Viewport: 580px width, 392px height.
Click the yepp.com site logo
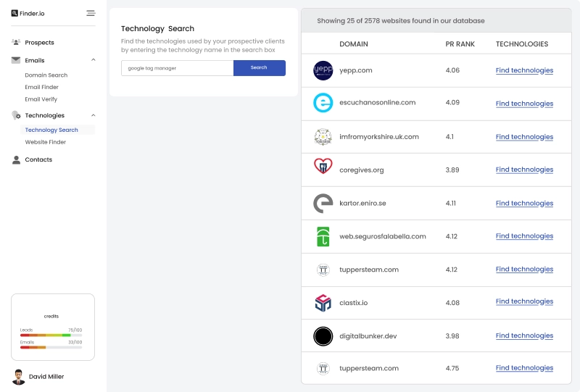click(323, 70)
